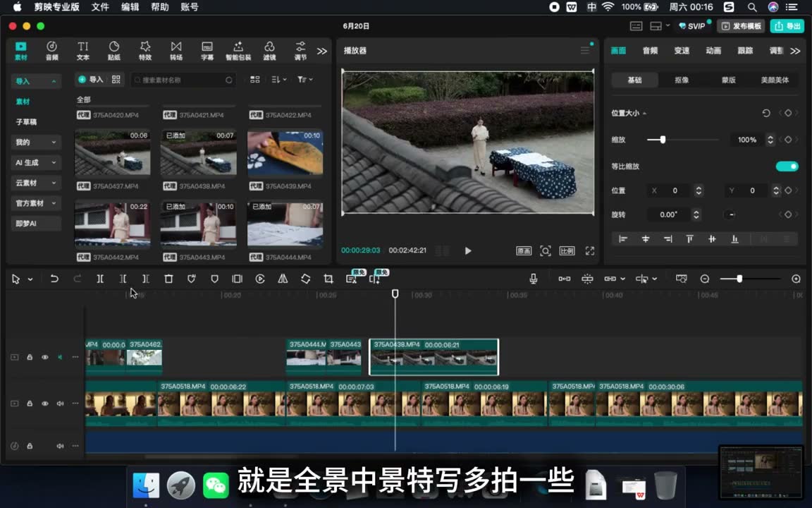Viewport: 812px width, 508px height.
Task: Switch to the 动画 animation tab
Action: pos(713,50)
